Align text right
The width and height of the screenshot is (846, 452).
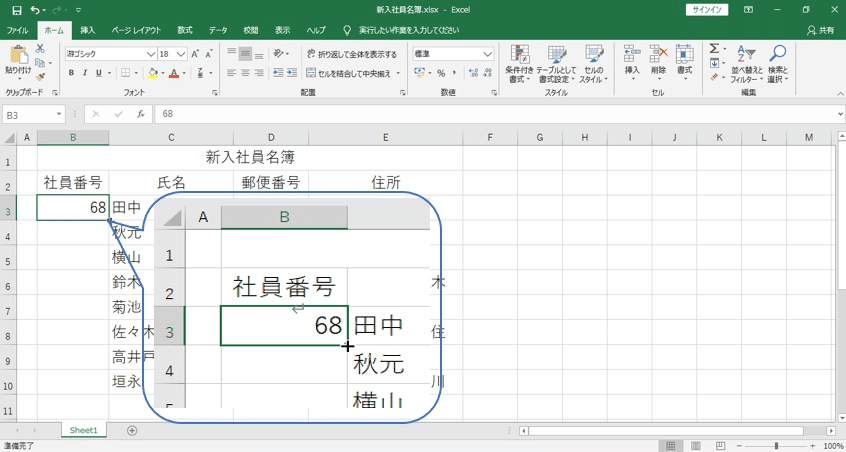(x=260, y=73)
